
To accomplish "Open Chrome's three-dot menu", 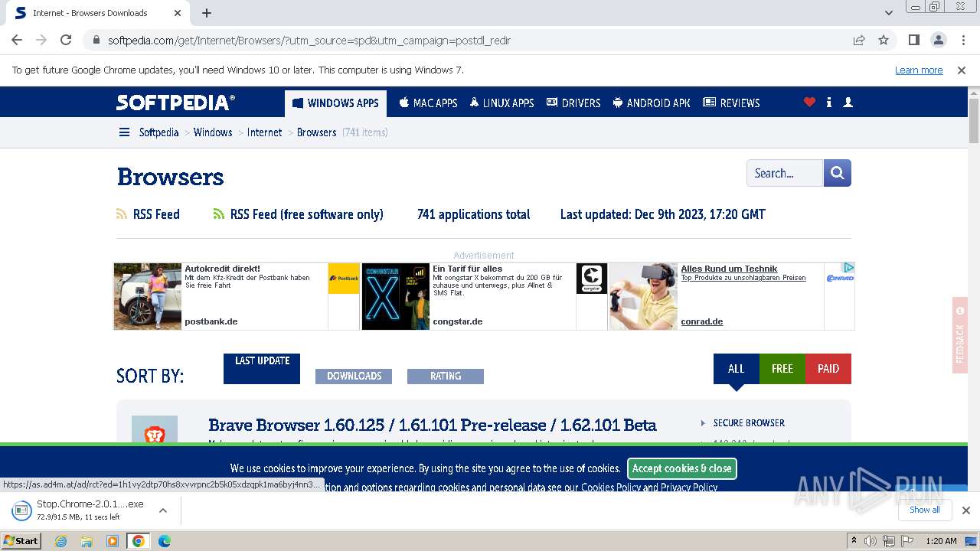I will point(962,40).
